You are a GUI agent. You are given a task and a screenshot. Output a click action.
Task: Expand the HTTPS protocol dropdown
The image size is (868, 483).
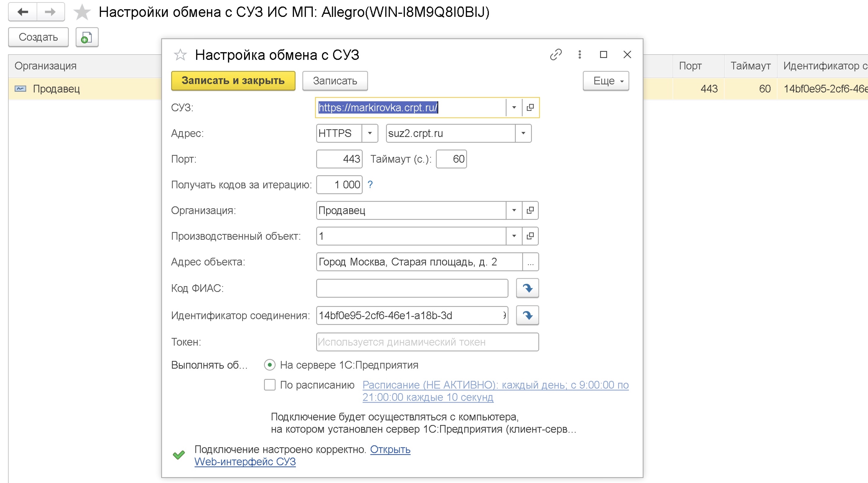[370, 133]
